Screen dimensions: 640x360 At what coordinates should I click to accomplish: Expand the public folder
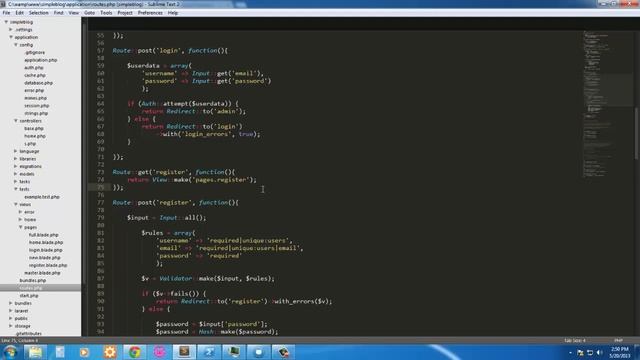(11, 318)
